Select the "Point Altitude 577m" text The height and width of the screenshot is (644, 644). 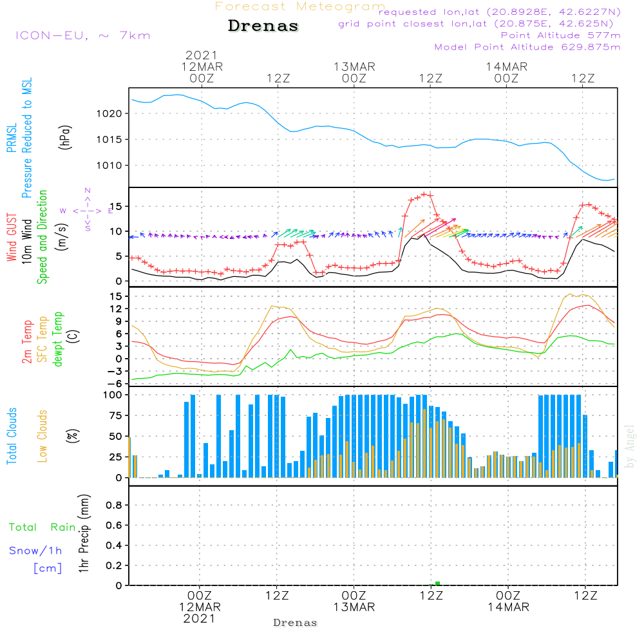pyautogui.click(x=561, y=35)
